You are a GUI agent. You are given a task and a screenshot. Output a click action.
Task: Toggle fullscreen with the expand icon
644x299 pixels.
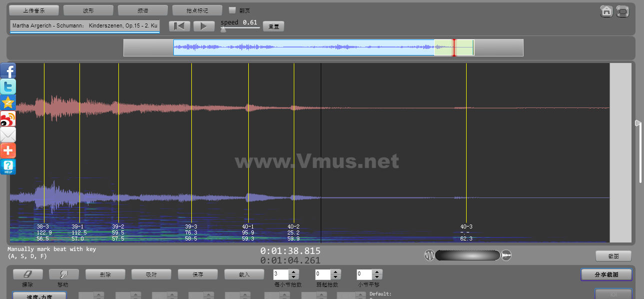click(x=623, y=11)
